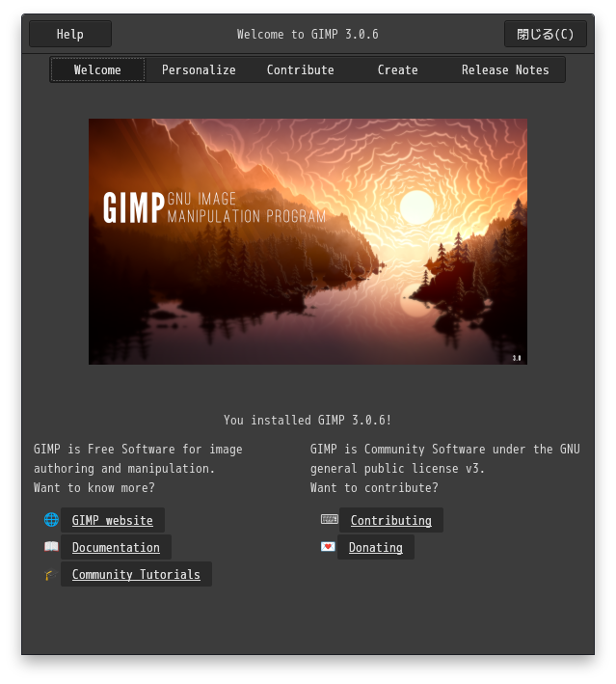The height and width of the screenshot is (684, 616).
Task: Open the GIMP website link
Action: [x=113, y=520]
